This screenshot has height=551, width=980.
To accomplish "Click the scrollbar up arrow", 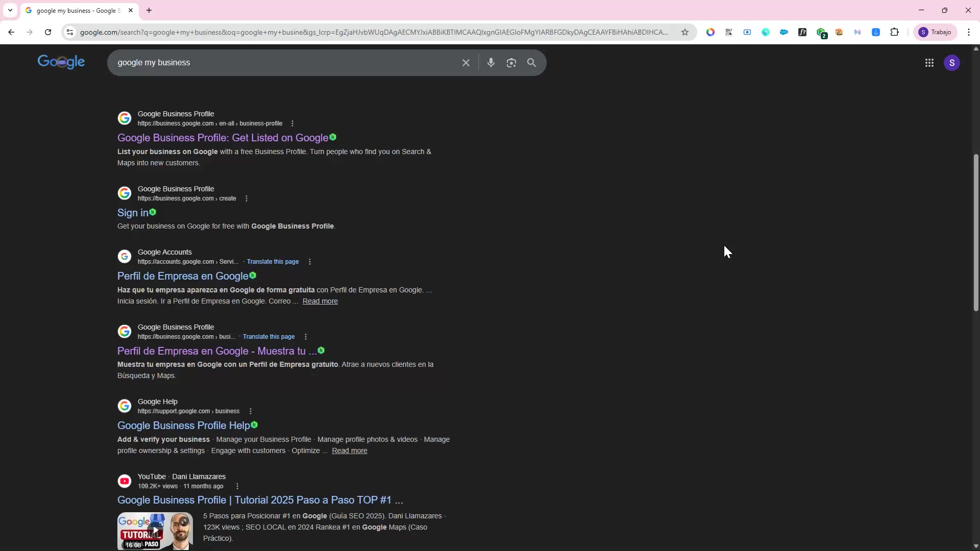I will click(976, 49).
